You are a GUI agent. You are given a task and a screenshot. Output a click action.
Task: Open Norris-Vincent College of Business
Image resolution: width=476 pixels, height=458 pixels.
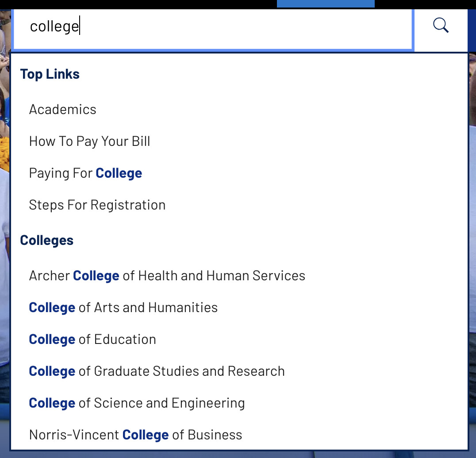point(135,435)
